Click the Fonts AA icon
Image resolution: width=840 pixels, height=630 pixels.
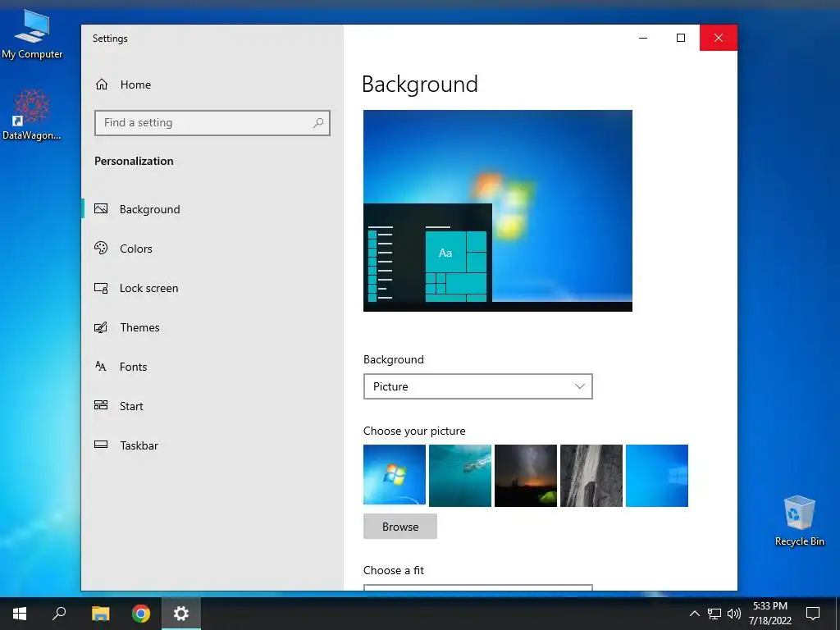coord(101,367)
